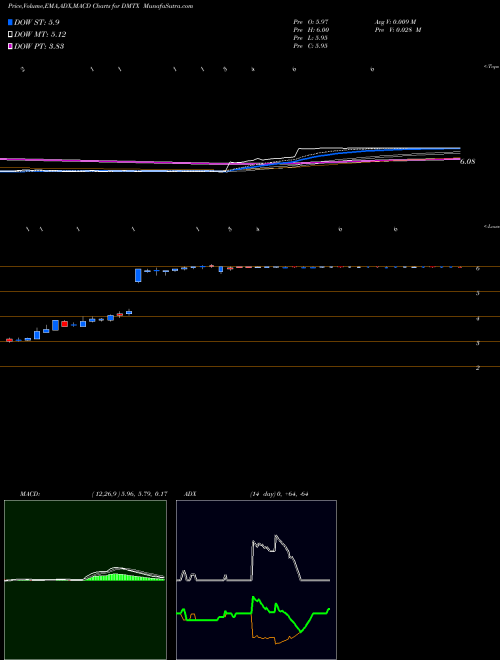
Task: Click the 6.08 price label on EMA lines
Action: pos(467,161)
